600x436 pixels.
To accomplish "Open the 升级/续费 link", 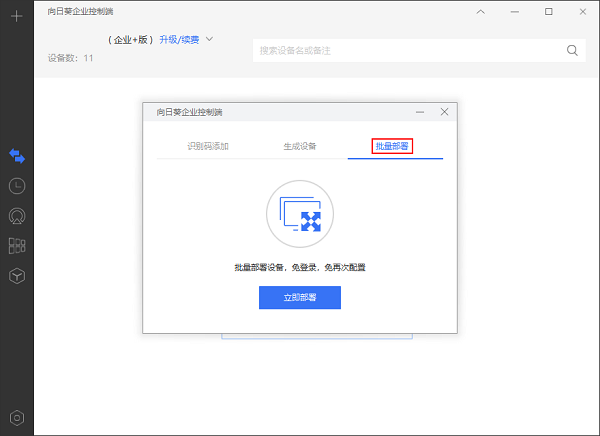I will [181, 40].
